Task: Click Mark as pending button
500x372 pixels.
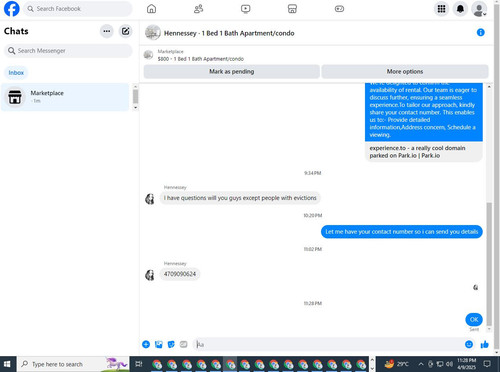Action: [232, 71]
